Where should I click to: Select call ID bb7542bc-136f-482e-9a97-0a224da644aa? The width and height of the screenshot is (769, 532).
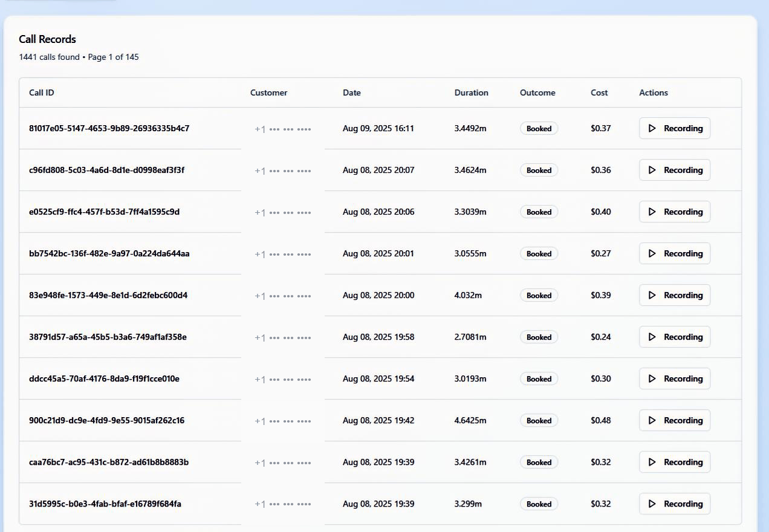(109, 253)
